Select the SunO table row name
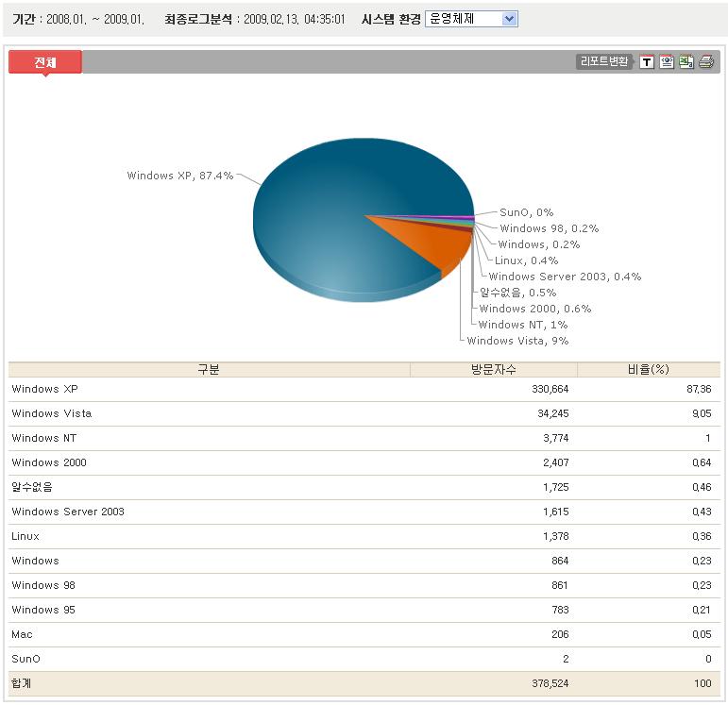The height and width of the screenshot is (705, 728). pos(26,659)
